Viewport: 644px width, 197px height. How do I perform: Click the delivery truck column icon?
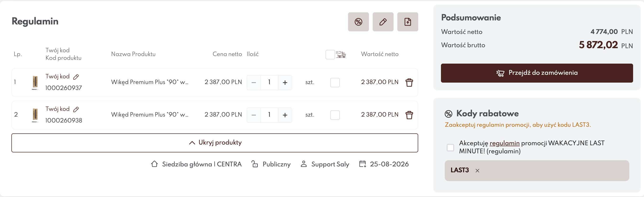click(341, 54)
